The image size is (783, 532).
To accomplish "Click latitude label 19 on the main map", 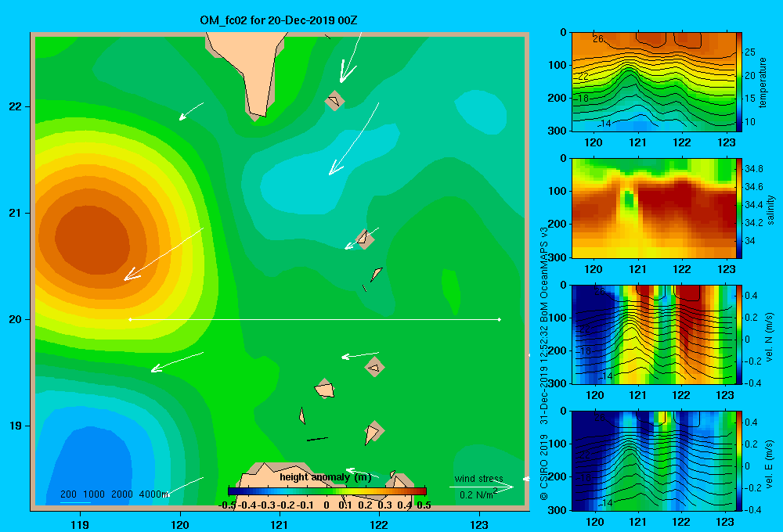I will click(16, 426).
